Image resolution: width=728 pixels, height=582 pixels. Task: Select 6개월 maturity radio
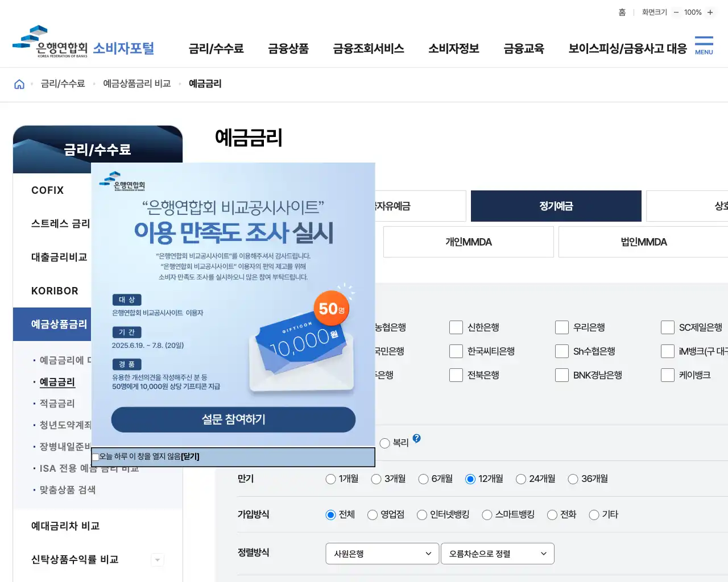point(423,479)
